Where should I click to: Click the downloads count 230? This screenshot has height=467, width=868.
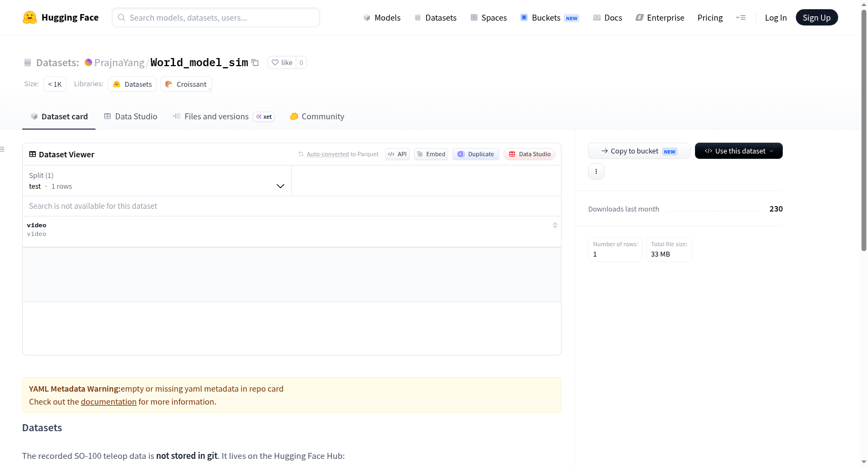pos(776,209)
